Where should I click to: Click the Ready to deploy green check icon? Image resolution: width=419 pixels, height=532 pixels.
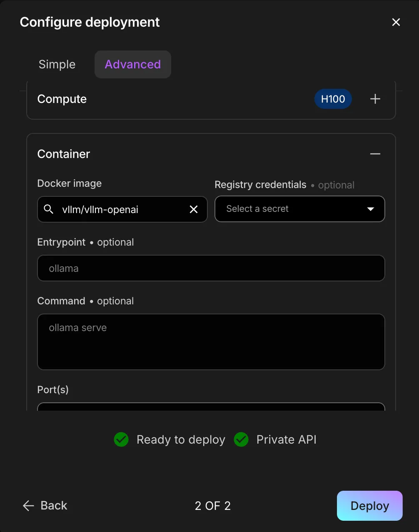tap(121, 439)
